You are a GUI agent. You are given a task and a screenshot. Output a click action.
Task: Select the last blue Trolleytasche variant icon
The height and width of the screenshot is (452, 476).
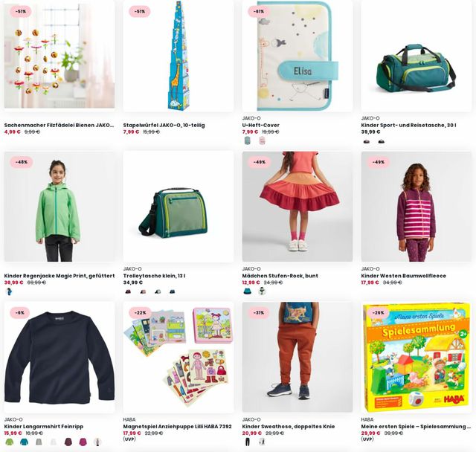pyautogui.click(x=172, y=291)
